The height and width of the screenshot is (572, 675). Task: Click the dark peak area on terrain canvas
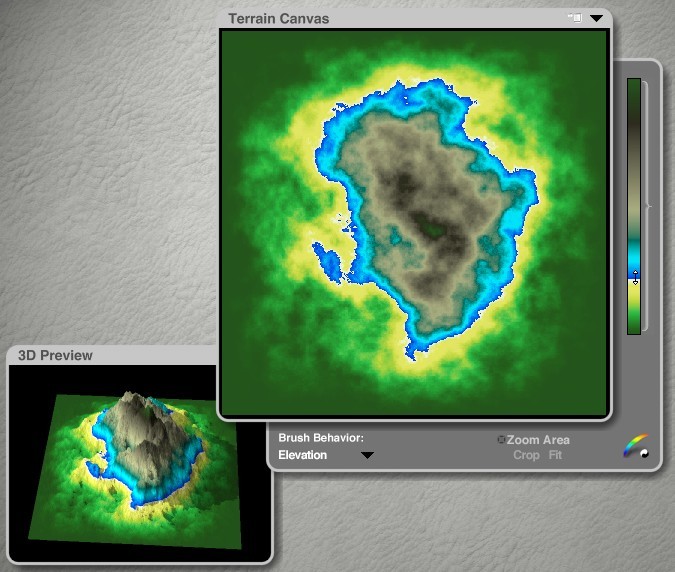pos(402,182)
